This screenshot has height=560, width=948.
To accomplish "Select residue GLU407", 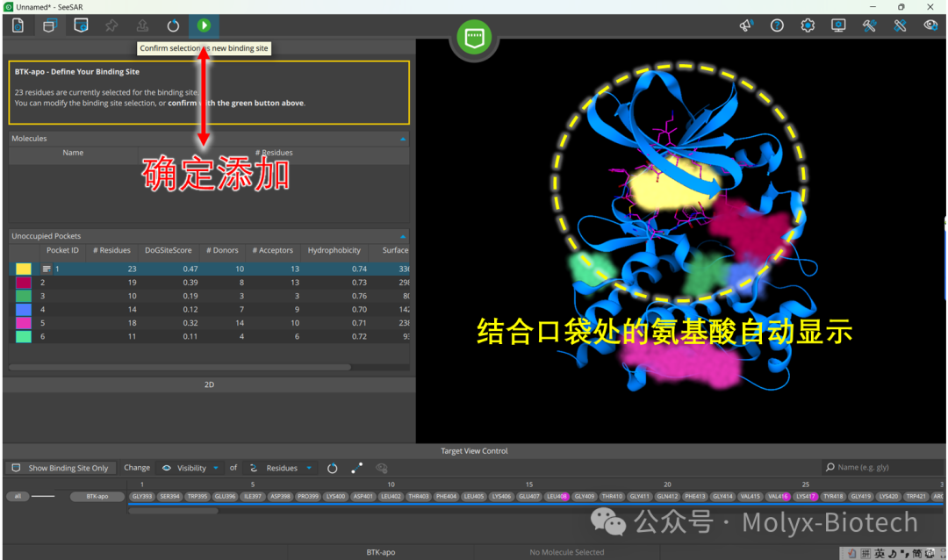I will tap(529, 497).
